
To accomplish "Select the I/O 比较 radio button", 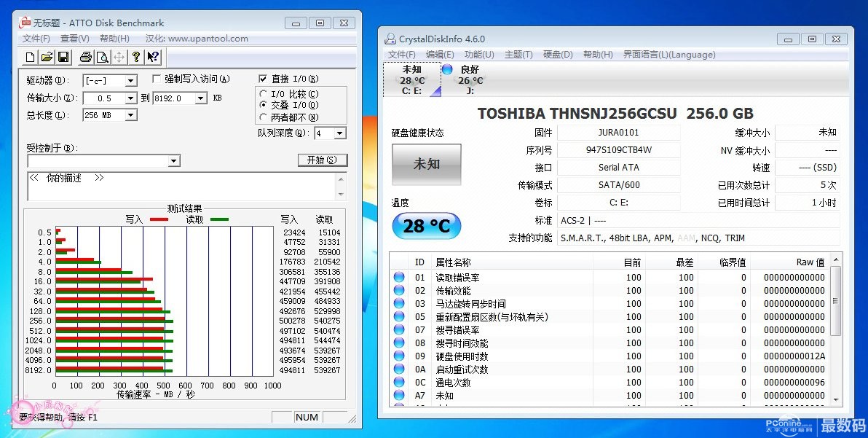I will click(x=263, y=94).
